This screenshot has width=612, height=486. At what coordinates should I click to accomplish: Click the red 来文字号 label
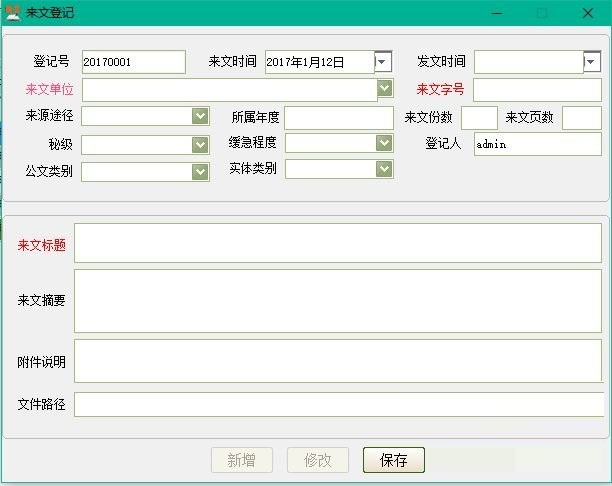click(x=440, y=89)
